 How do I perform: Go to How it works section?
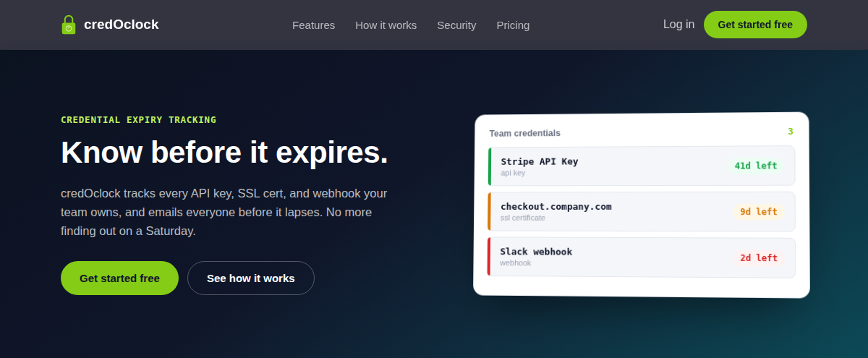pos(386,25)
